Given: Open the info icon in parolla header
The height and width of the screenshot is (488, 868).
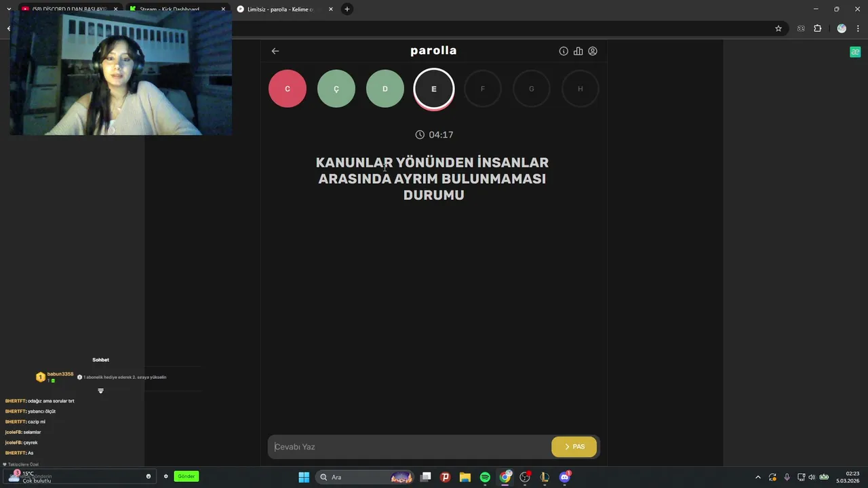Looking at the screenshot, I should (564, 51).
